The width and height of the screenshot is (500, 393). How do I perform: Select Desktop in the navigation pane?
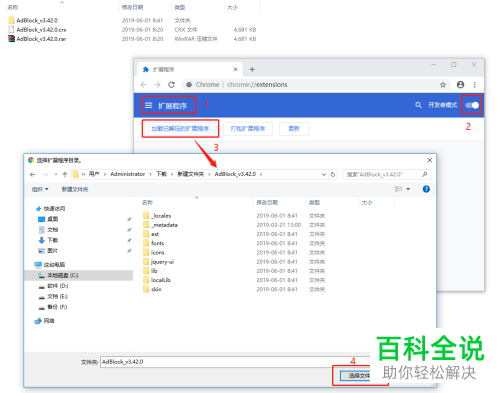point(48,219)
